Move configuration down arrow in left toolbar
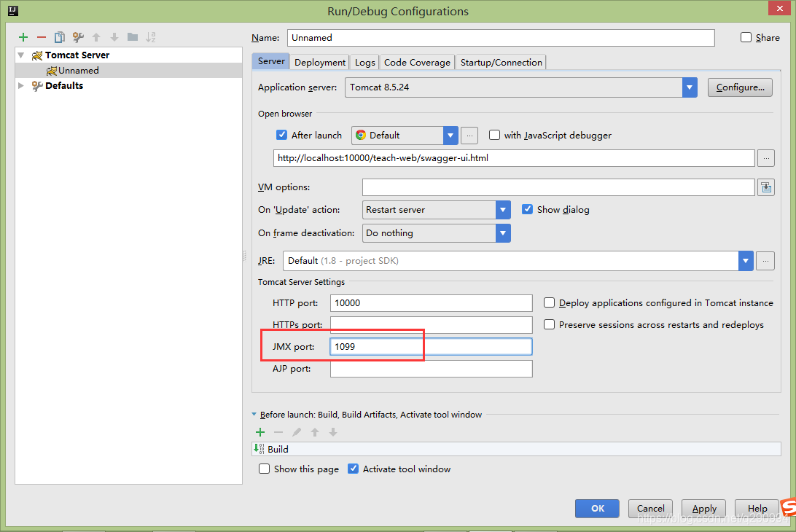796x532 pixels. (114, 37)
